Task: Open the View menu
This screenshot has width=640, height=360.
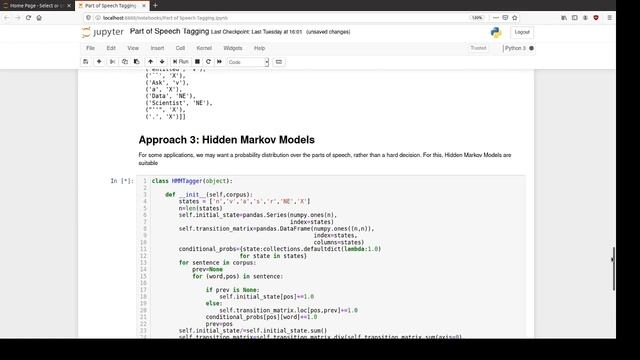Action: pos(133,48)
